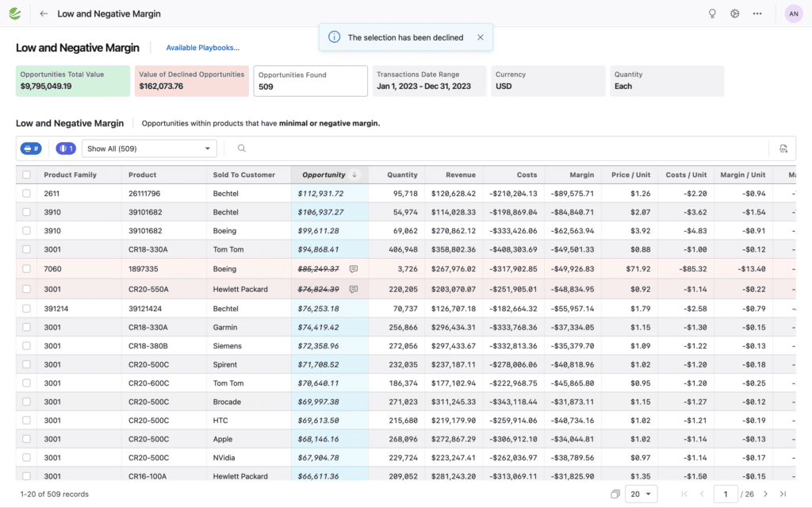Select the Opportunities Found summary card
The image size is (812, 508).
coord(312,80)
